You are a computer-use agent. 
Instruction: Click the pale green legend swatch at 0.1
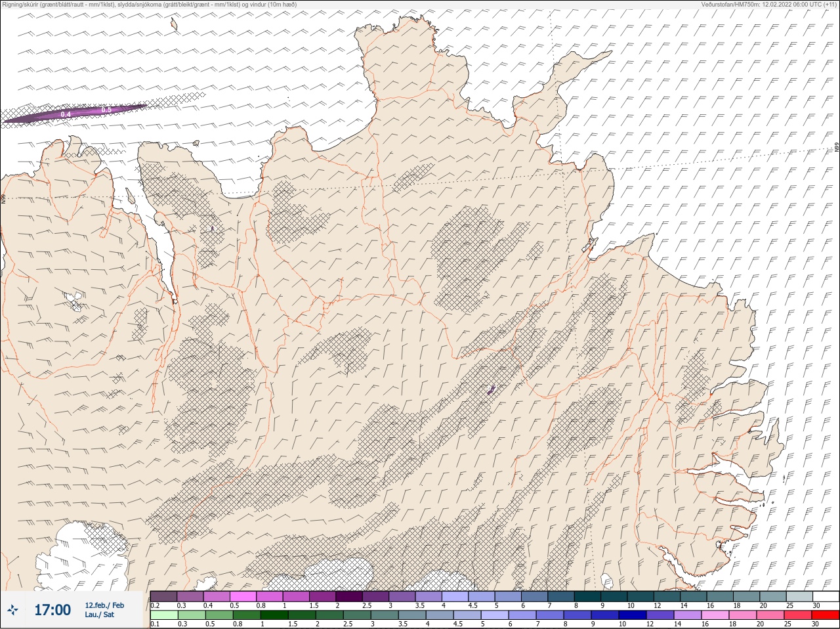pyautogui.click(x=163, y=615)
